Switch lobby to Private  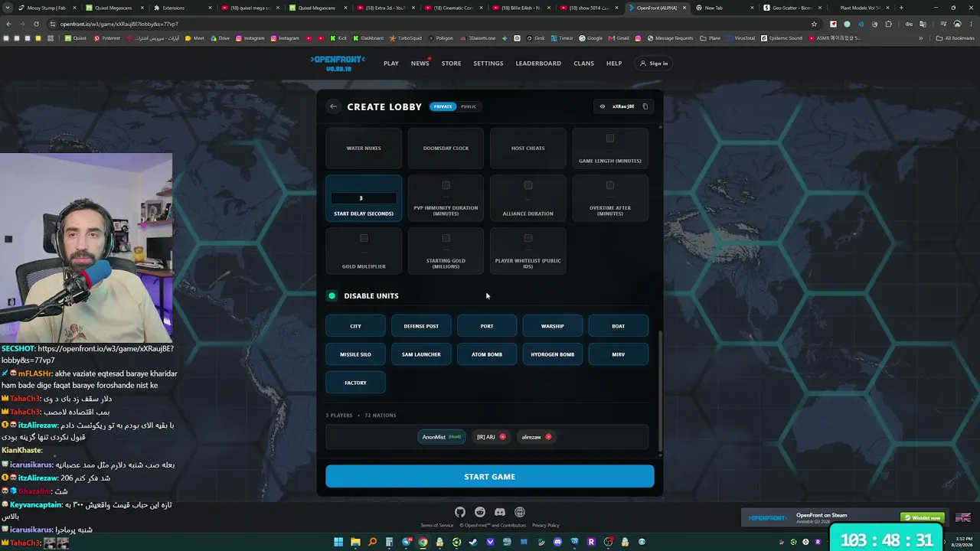tap(443, 106)
